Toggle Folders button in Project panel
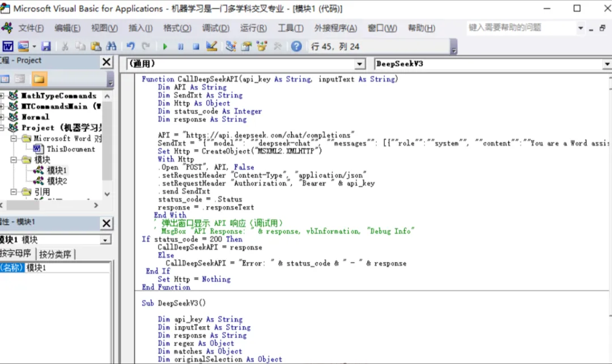Image resolution: width=612 pixels, height=364 pixels. click(39, 79)
